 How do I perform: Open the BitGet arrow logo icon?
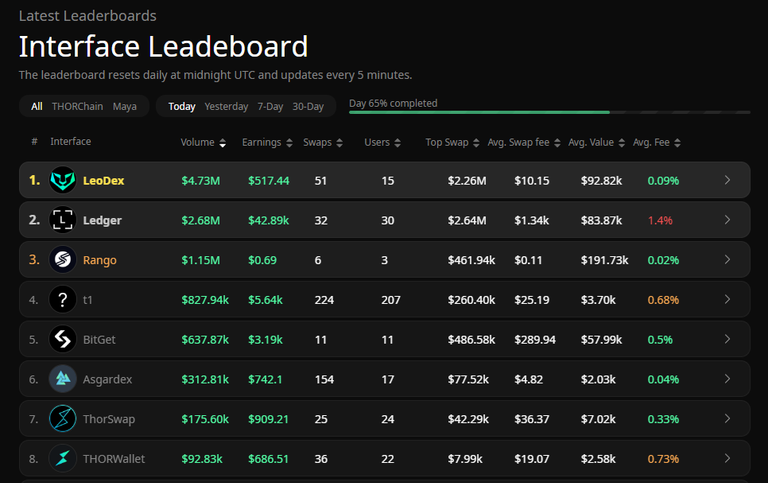coord(63,339)
